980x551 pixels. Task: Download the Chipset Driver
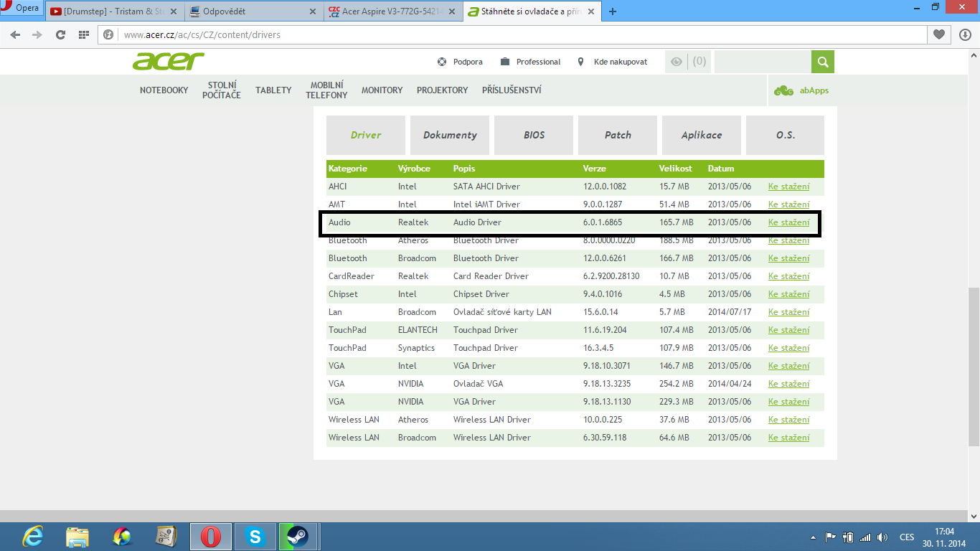(x=788, y=294)
